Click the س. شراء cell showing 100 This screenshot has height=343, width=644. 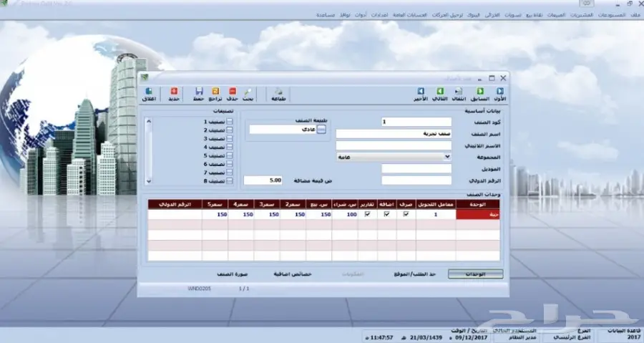(345, 214)
